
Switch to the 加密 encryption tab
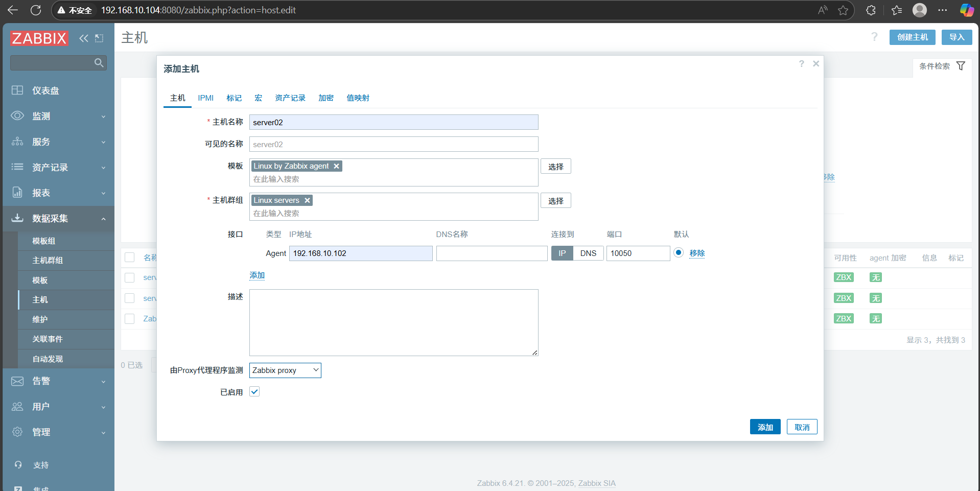click(x=326, y=98)
